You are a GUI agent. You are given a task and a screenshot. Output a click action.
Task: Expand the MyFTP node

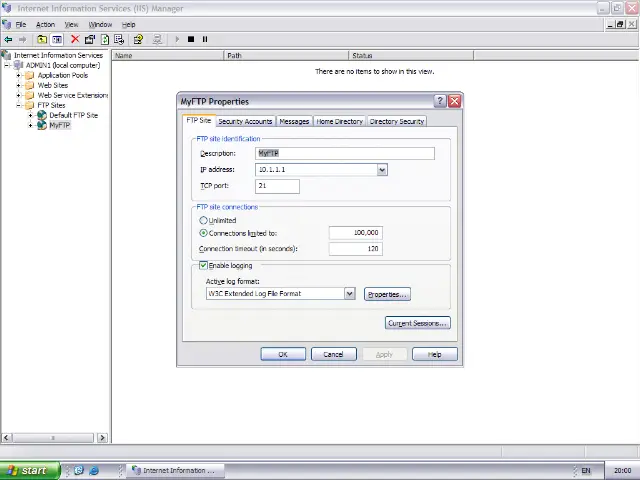tap(30, 125)
